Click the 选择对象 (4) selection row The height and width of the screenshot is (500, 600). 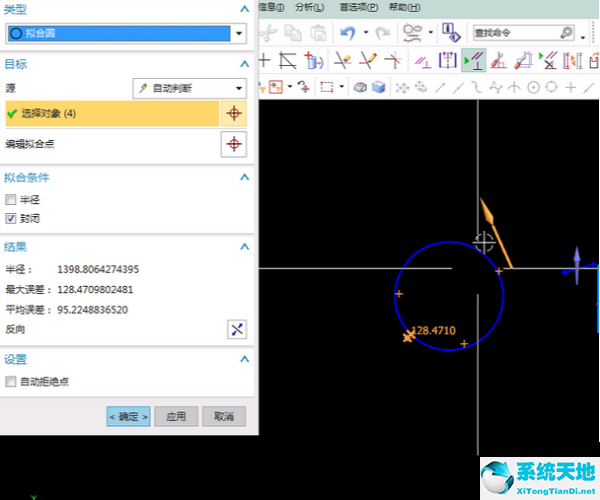click(112, 113)
